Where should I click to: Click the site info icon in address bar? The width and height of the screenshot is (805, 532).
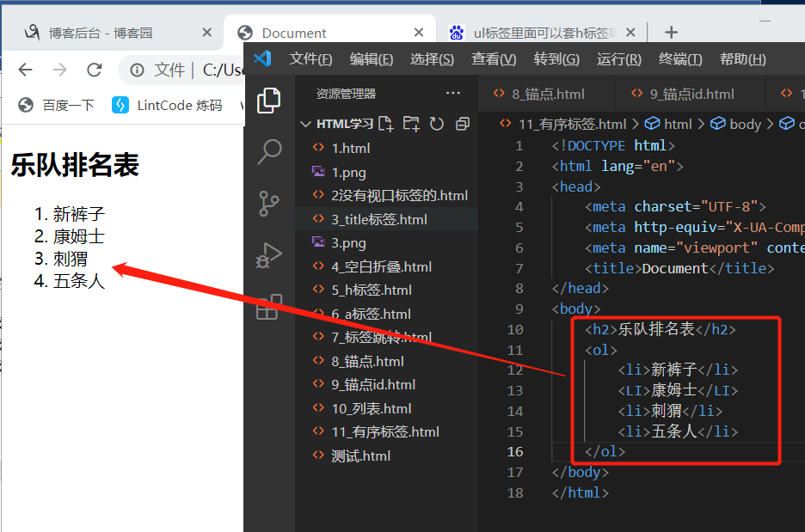[137, 70]
